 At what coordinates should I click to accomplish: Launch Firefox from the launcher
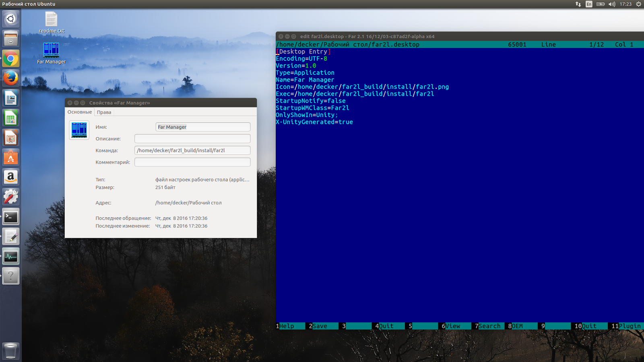click(x=11, y=78)
